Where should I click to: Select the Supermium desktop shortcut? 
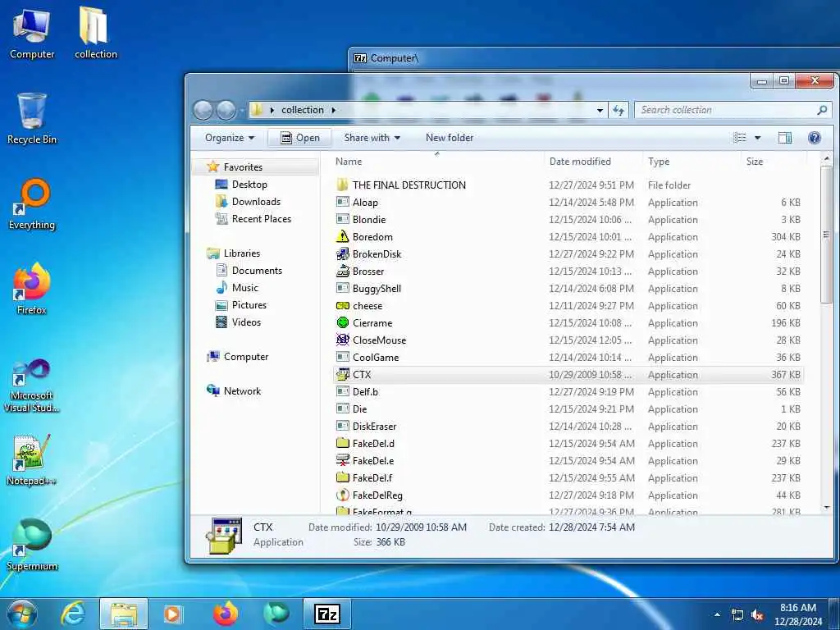pyautogui.click(x=32, y=546)
